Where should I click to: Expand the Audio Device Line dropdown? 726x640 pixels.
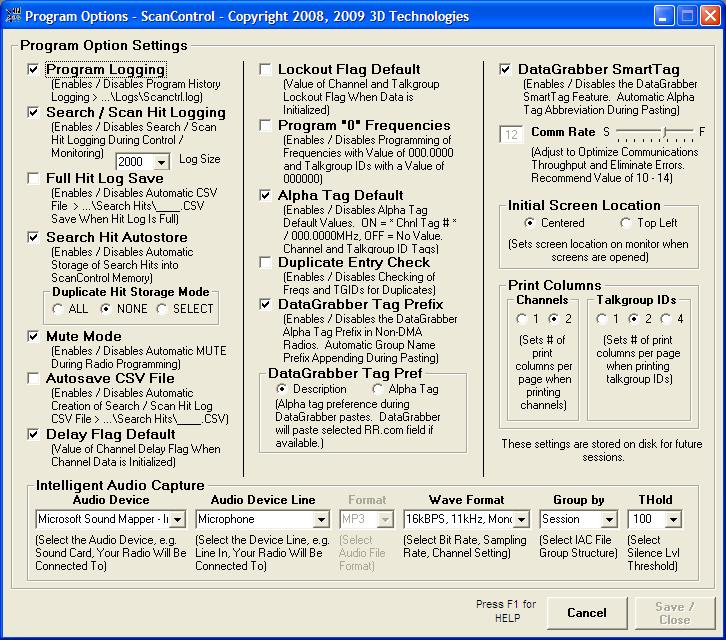point(321,520)
